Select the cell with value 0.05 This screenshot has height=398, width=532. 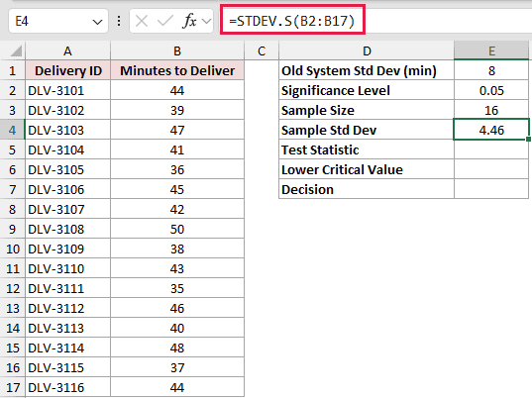tap(491, 90)
